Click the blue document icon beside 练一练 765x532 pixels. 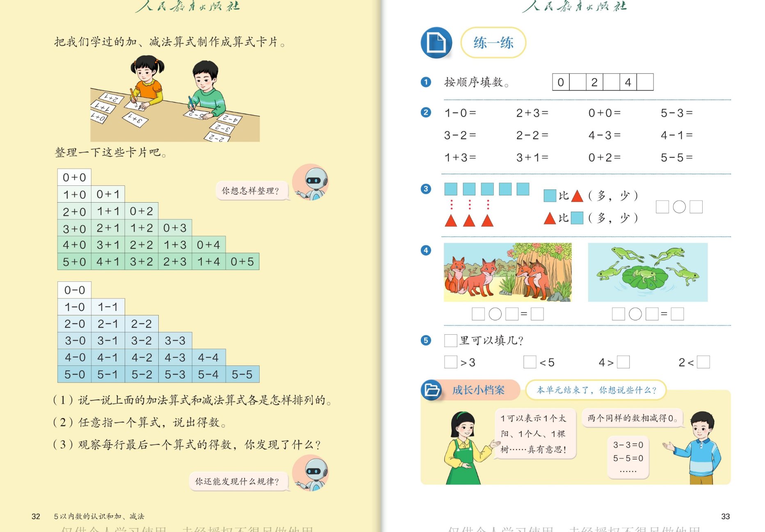(x=436, y=43)
